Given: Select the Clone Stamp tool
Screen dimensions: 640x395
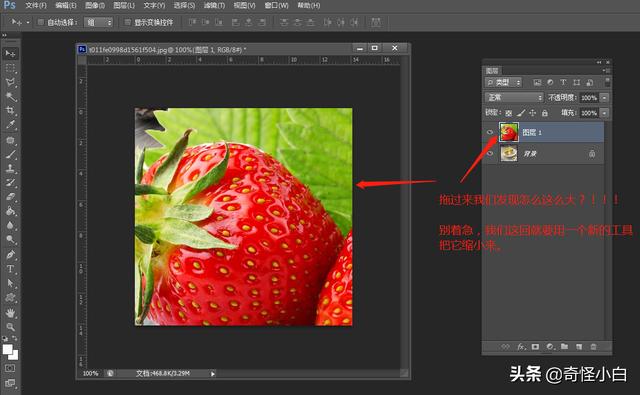Looking at the screenshot, I should tap(10, 169).
